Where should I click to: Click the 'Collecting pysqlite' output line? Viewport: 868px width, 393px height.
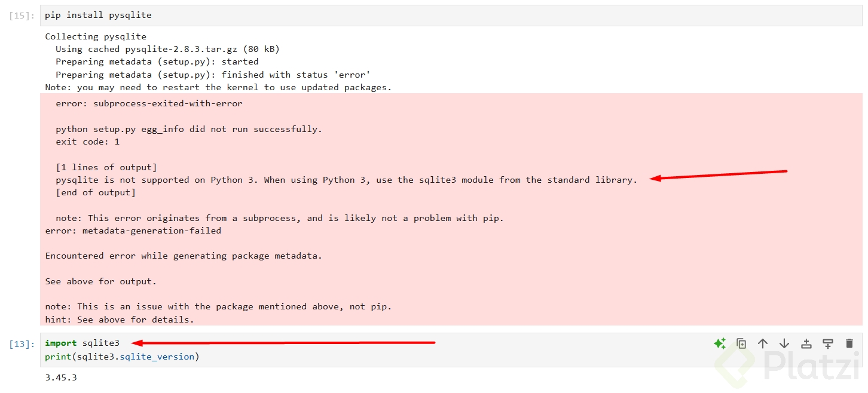pyautogui.click(x=96, y=36)
